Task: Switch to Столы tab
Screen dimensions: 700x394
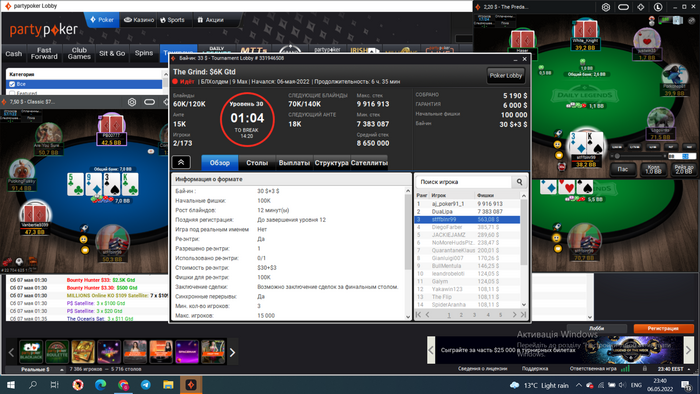Action: tap(257, 163)
